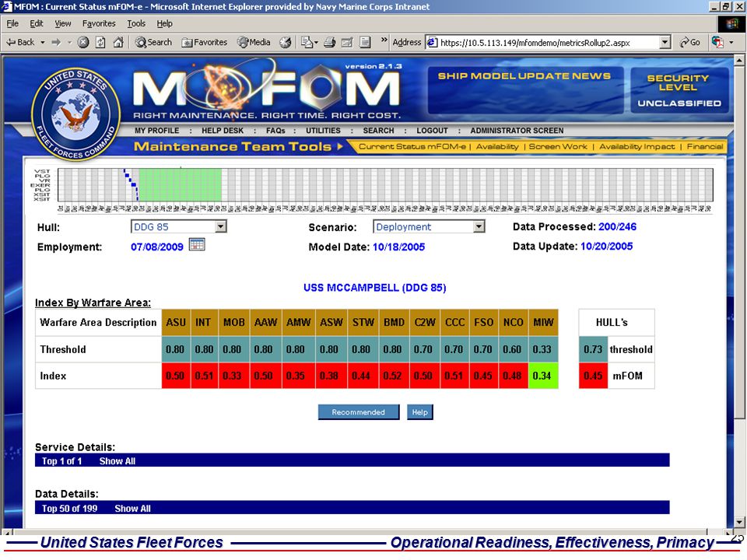Click the vertical scrollbar down arrow

click(x=739, y=522)
